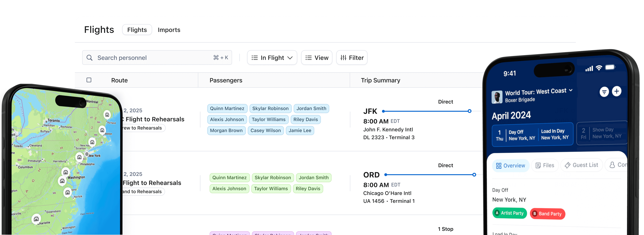Click the venue pin near Boston on the map
Image resolution: width=644 pixels, height=235 pixels.
coord(102,130)
